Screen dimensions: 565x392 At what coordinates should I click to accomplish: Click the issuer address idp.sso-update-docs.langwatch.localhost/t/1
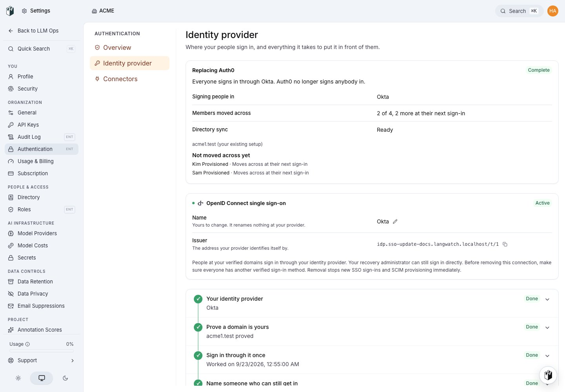pos(437,244)
